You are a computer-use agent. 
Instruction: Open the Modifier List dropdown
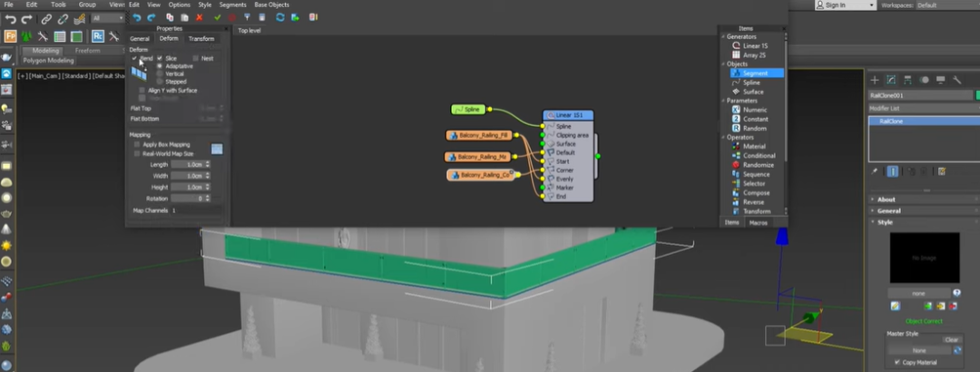coord(916,108)
